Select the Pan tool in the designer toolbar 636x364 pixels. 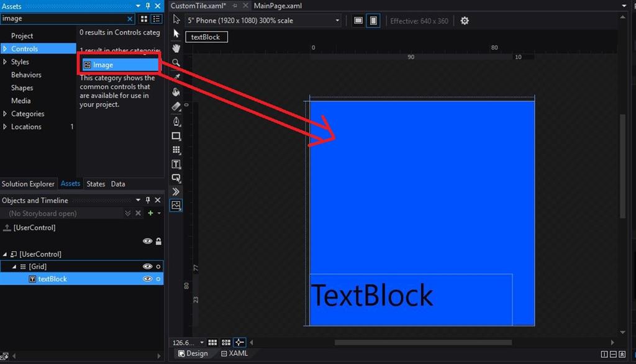click(176, 48)
